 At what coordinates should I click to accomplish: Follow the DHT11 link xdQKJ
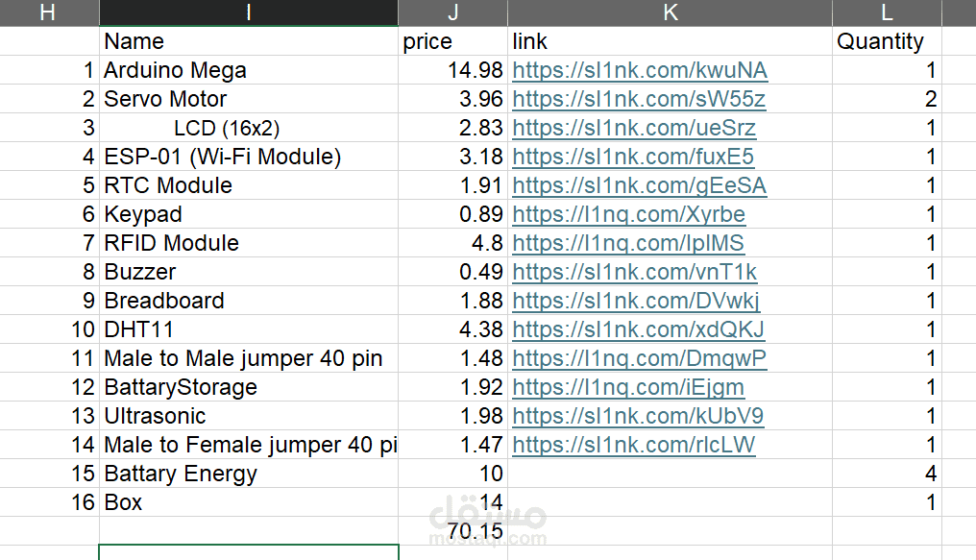pyautogui.click(x=638, y=329)
